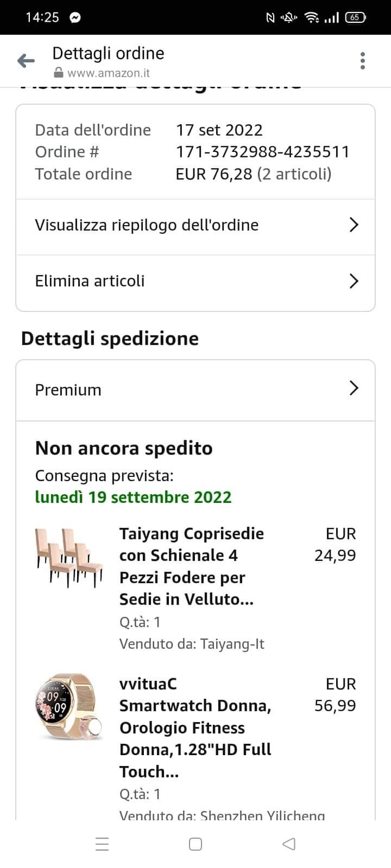Tap the Messenger notification icon

pos(75,17)
